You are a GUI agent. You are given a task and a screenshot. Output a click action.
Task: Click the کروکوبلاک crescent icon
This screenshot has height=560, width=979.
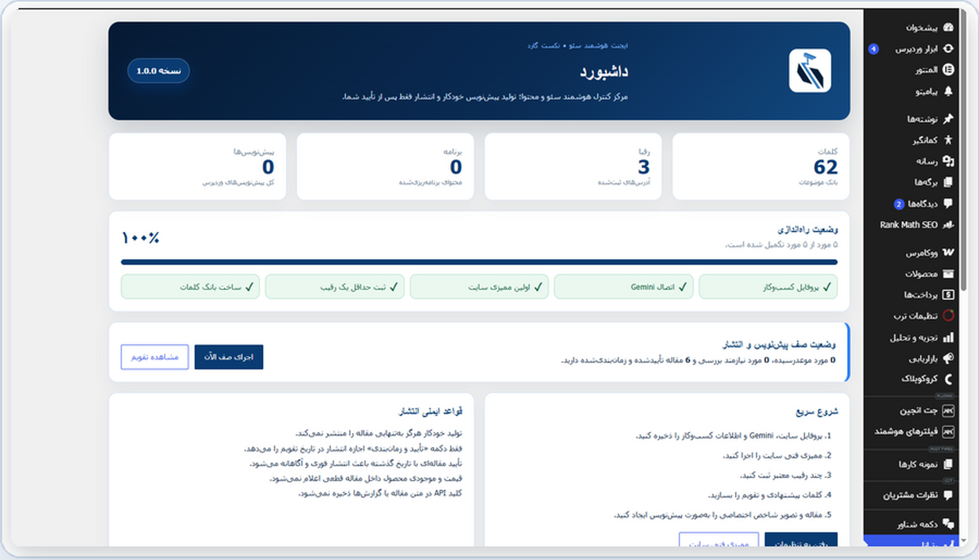click(x=948, y=379)
